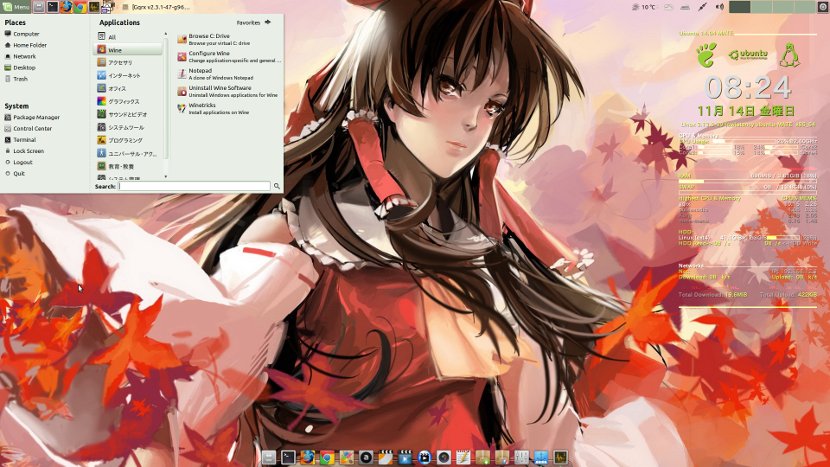Open Terminal under System
Image resolution: width=830 pixels, height=467 pixels.
point(21,140)
